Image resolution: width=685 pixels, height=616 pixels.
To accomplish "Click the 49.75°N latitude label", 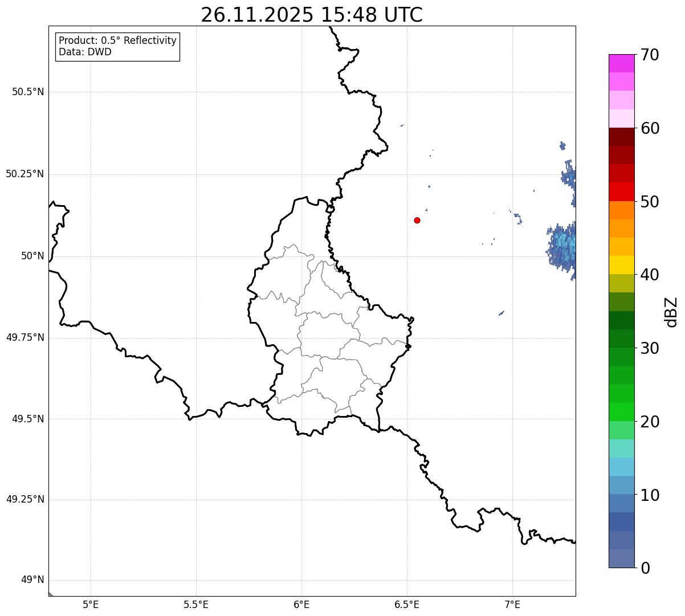I will tap(25, 337).
